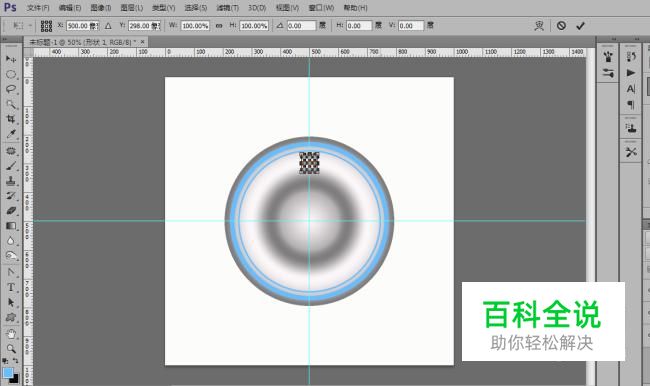Select the Zoom tool
Image resolution: width=650 pixels, height=386 pixels.
[x=11, y=349]
